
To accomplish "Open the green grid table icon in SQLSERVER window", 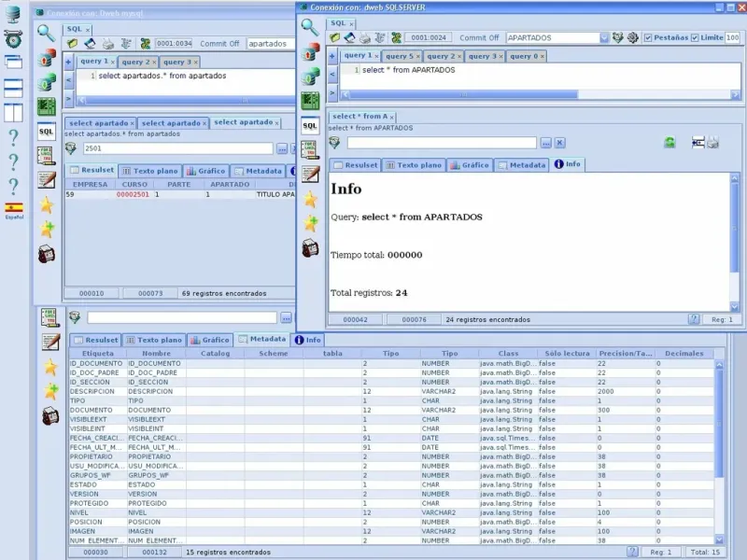I will pyautogui.click(x=310, y=101).
